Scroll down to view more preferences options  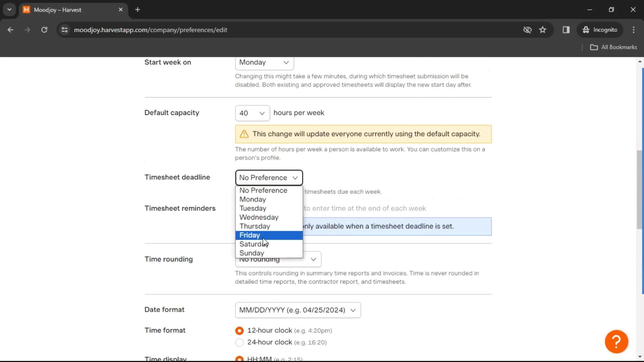point(640,356)
